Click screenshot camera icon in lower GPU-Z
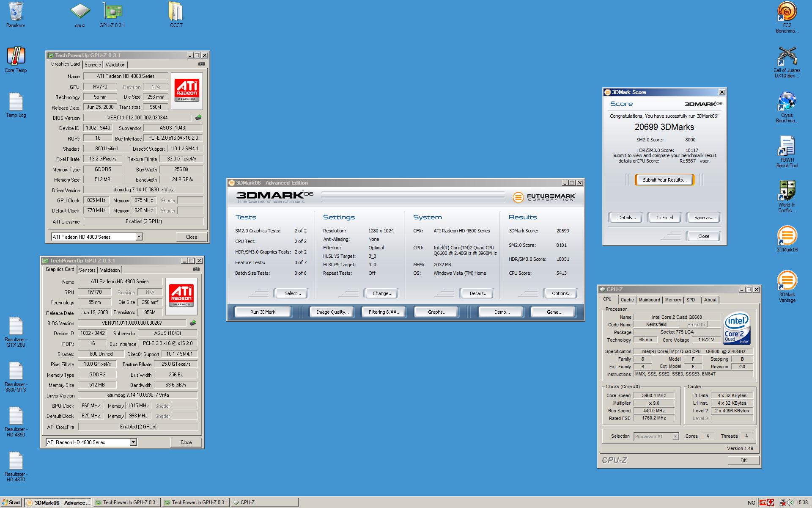 pyautogui.click(x=196, y=269)
